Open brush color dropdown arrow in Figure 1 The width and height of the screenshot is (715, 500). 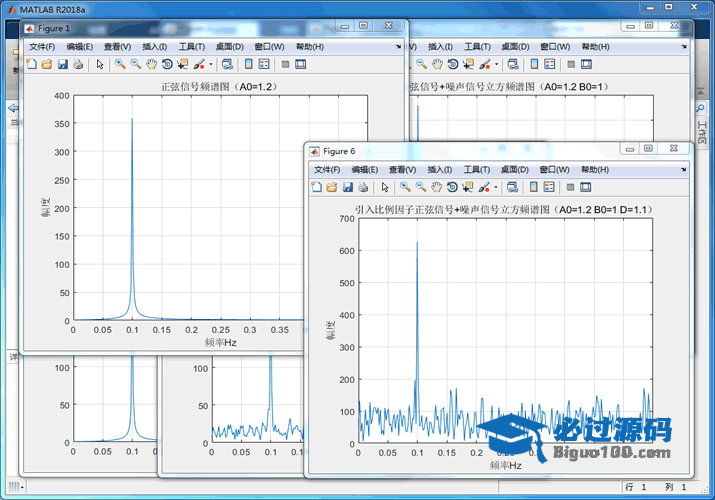(210, 64)
